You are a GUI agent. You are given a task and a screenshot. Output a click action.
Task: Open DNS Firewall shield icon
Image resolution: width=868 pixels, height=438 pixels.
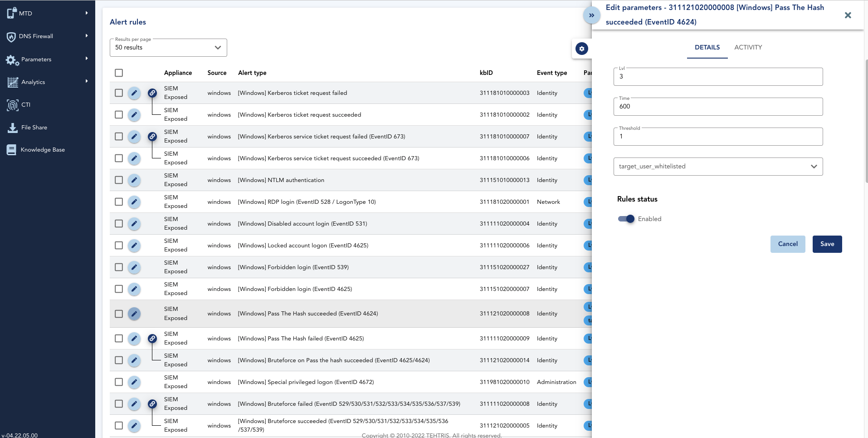(x=11, y=37)
